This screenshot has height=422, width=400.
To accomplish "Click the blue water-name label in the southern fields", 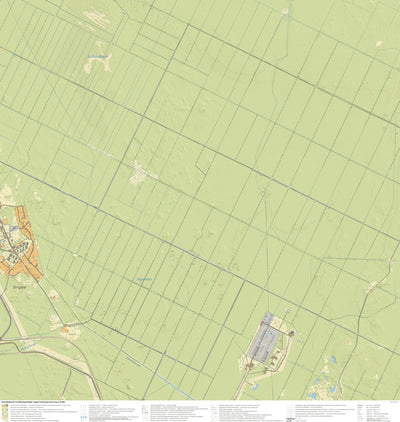I will pos(144,279).
